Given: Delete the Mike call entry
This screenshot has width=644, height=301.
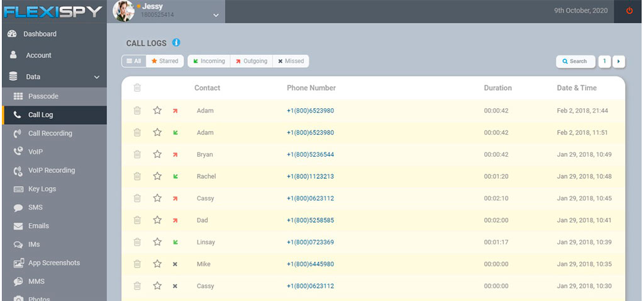Looking at the screenshot, I should click(137, 264).
